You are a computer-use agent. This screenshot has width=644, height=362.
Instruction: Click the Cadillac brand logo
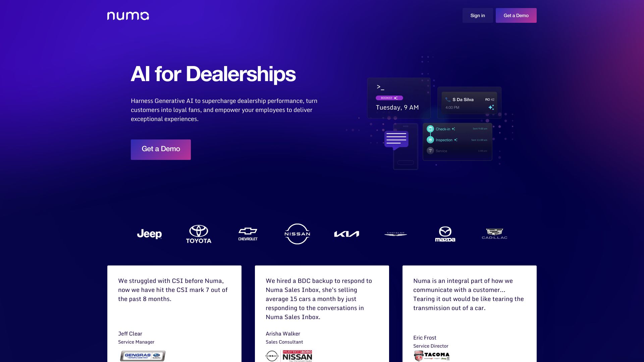[494, 233]
